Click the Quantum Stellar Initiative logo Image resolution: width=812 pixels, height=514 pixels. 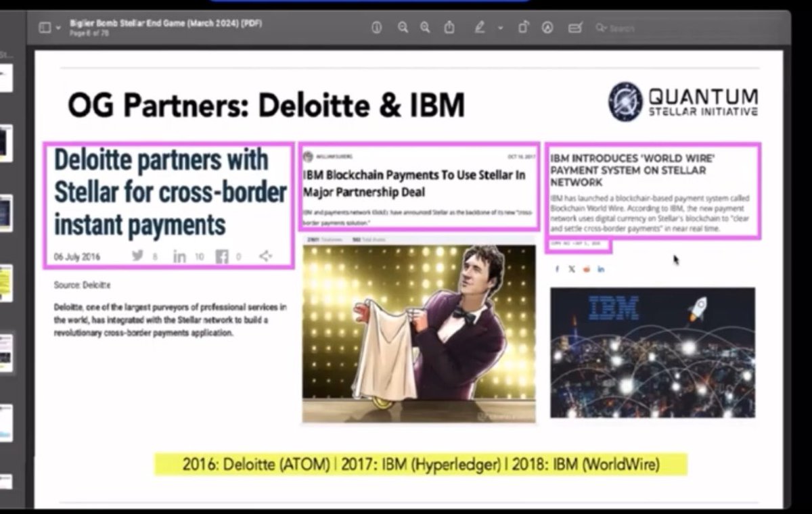coord(683,102)
